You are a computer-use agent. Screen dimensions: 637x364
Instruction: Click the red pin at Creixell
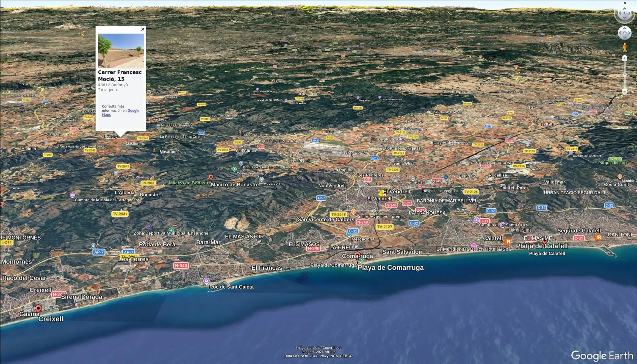point(38,309)
